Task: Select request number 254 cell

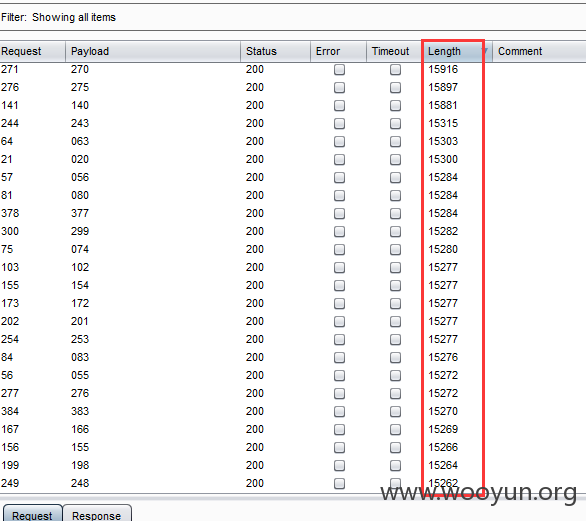Action: [10, 339]
